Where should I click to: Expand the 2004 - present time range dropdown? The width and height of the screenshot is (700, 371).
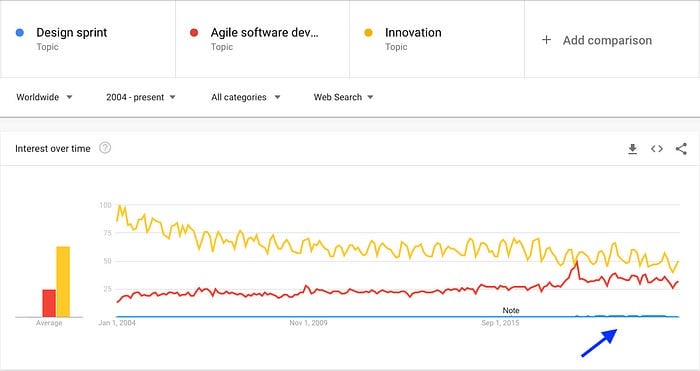coord(141,97)
